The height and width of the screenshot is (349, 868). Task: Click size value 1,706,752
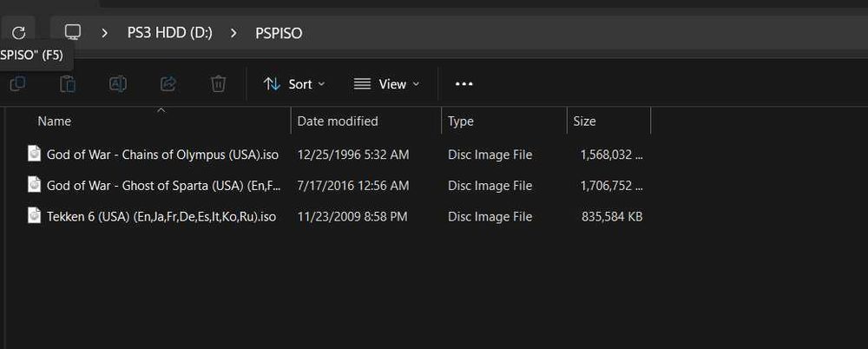click(612, 186)
